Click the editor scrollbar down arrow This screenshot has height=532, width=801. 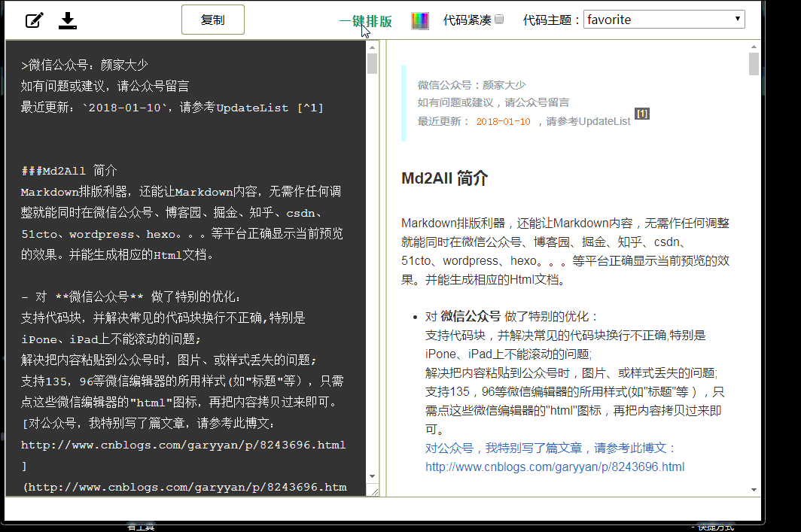coord(373,476)
